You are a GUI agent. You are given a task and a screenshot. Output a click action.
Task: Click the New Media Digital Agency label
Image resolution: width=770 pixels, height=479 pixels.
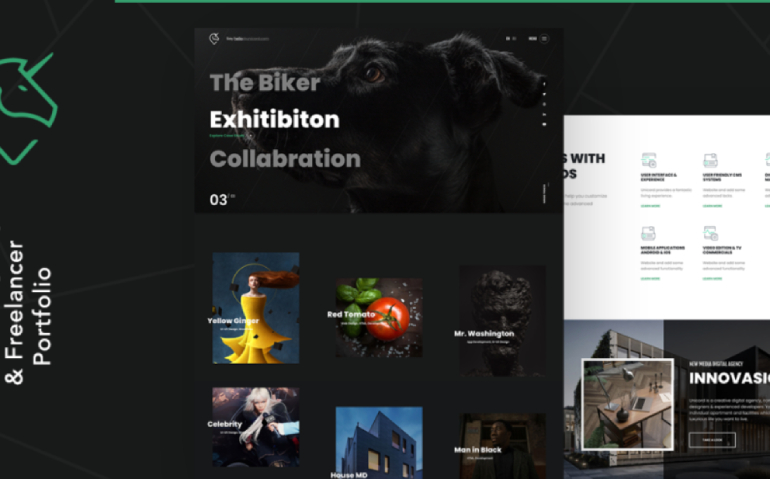tap(716, 364)
